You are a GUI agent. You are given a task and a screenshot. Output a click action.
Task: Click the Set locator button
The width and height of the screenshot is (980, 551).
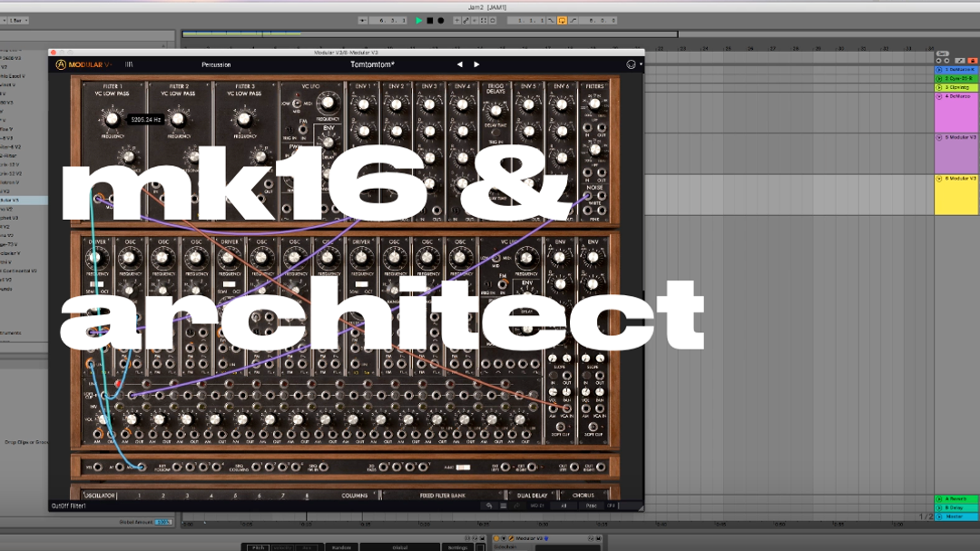point(943,54)
